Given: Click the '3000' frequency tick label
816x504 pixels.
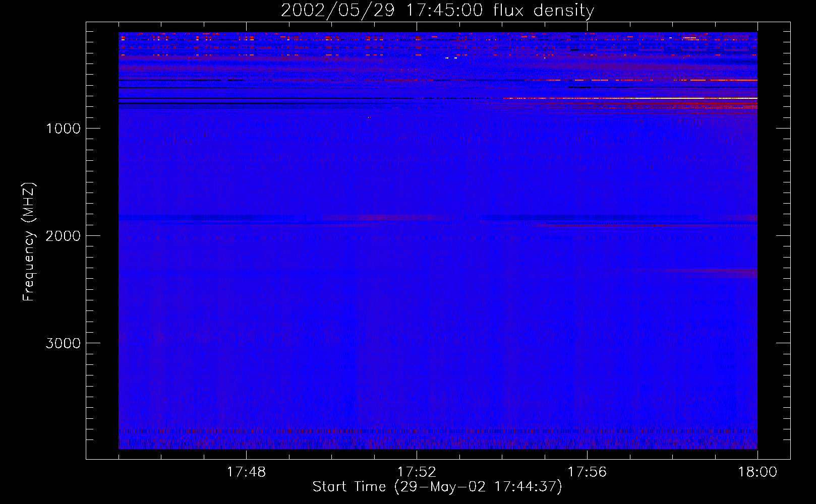Looking at the screenshot, I should tap(63, 343).
